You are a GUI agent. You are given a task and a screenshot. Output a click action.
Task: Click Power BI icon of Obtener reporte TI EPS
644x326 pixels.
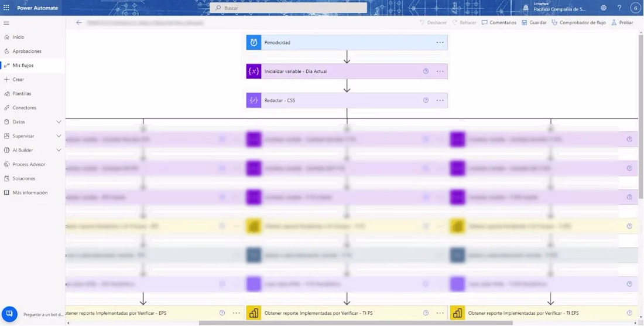[458, 313]
